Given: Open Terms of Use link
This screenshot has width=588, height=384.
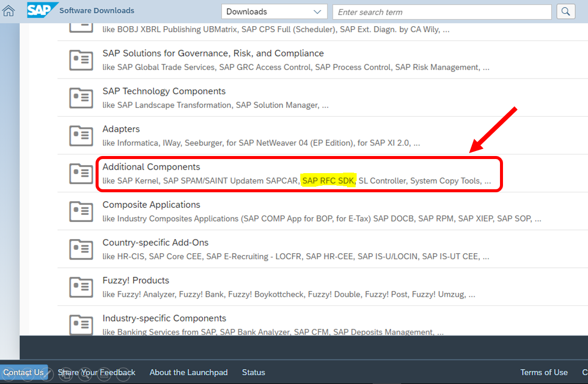Looking at the screenshot, I should [x=544, y=372].
